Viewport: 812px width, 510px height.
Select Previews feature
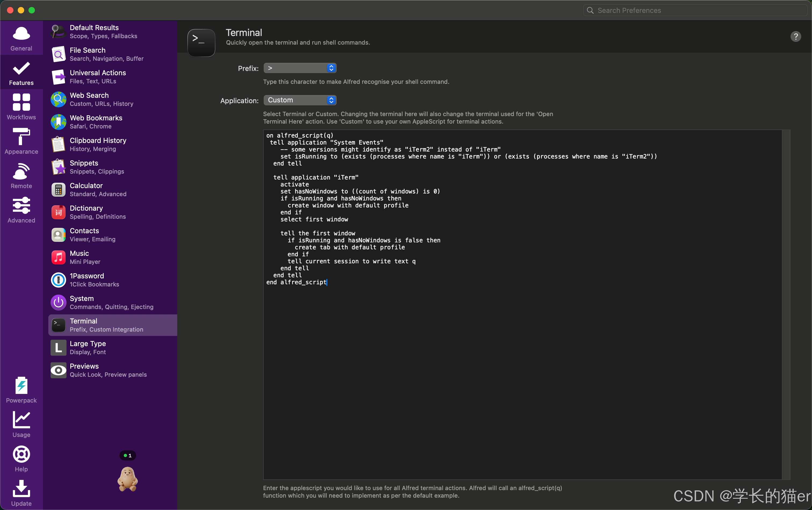point(113,371)
